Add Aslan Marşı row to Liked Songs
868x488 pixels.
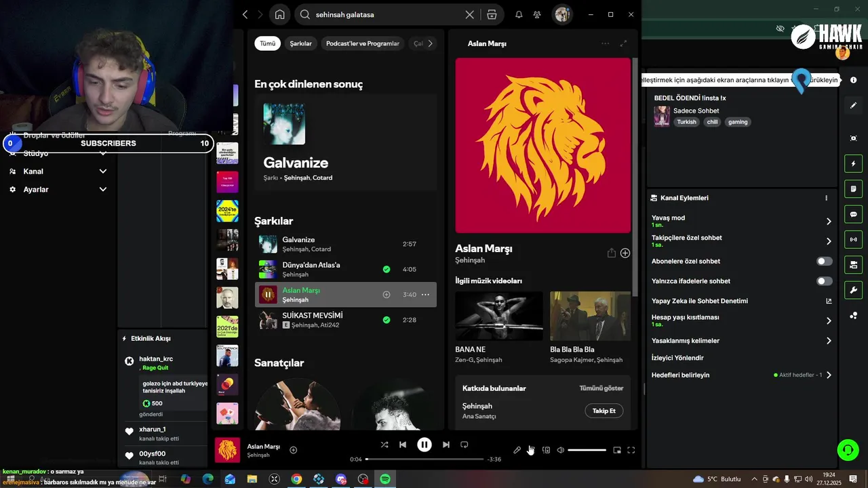click(387, 295)
